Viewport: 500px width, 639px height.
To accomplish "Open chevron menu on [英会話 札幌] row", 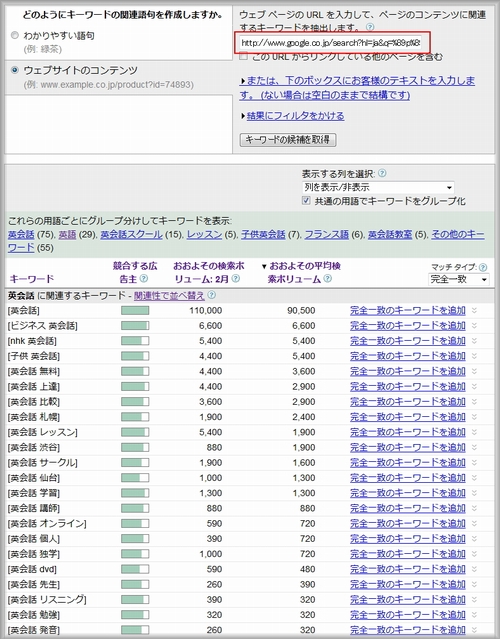I will pyautogui.click(x=474, y=417).
